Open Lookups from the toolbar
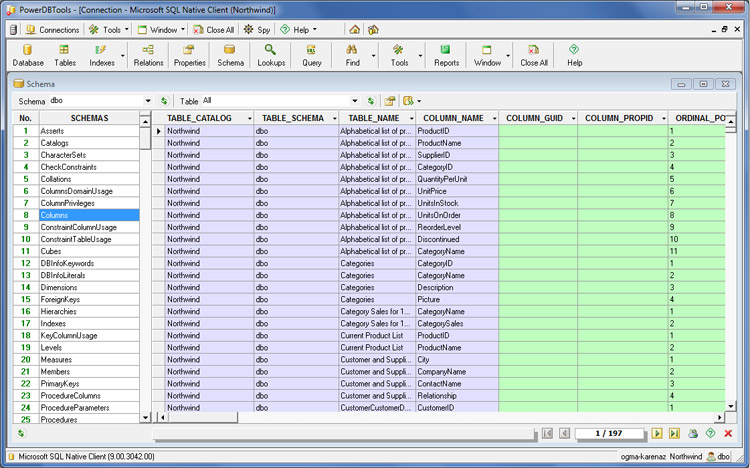The height and width of the screenshot is (468, 750). point(271,54)
